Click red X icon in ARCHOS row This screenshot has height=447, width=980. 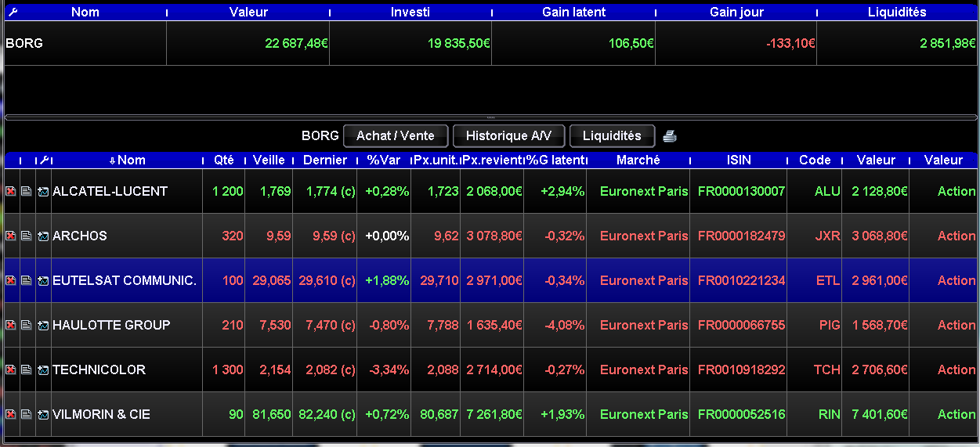coord(11,236)
